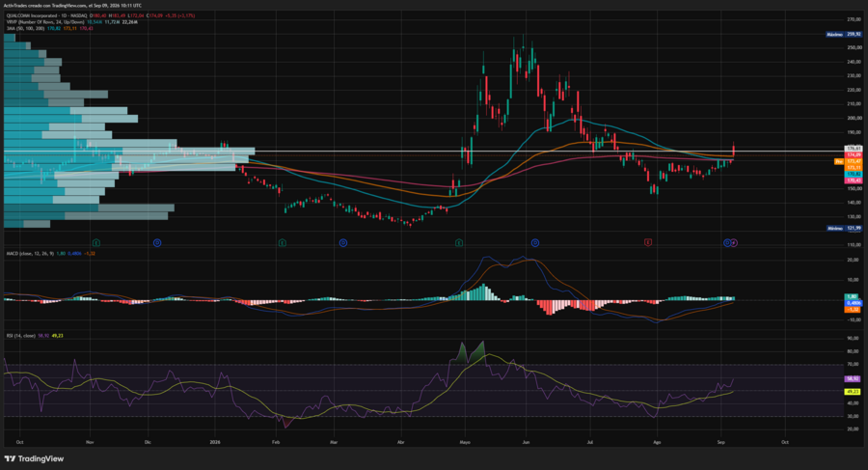Select the MACD indicator legend
Image resolution: width=868 pixels, height=470 pixels.
tap(30, 253)
